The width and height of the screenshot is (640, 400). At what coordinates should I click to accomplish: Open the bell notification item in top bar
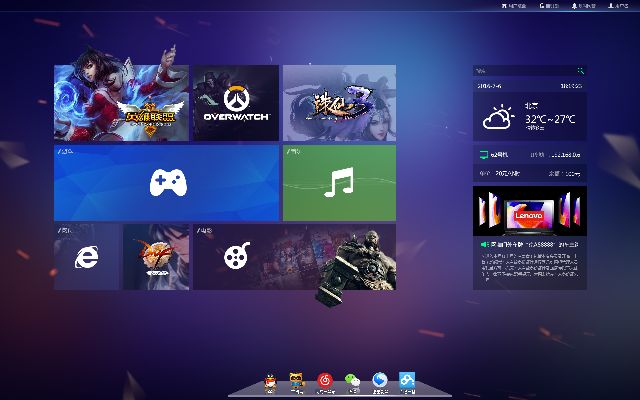(x=584, y=6)
